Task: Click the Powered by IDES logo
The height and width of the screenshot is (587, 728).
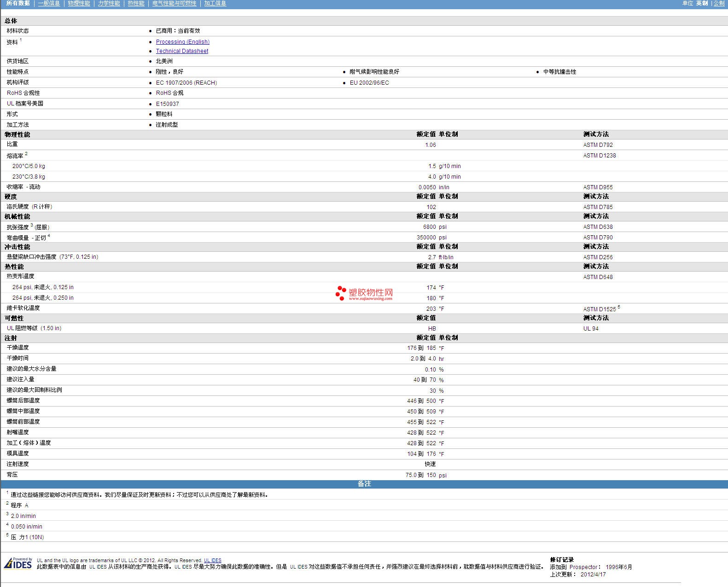Action: 18,564
